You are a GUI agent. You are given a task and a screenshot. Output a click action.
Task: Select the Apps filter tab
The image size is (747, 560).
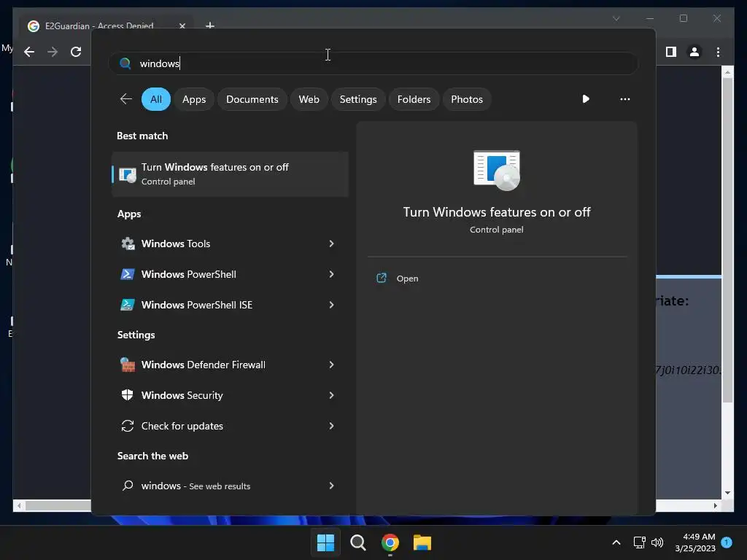coord(194,99)
